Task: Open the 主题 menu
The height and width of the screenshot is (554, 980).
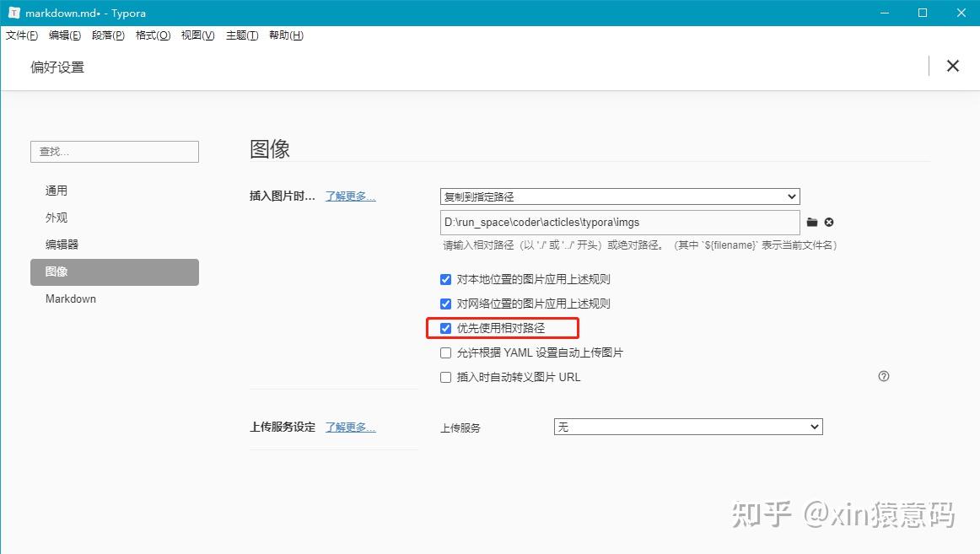Action: 241,35
